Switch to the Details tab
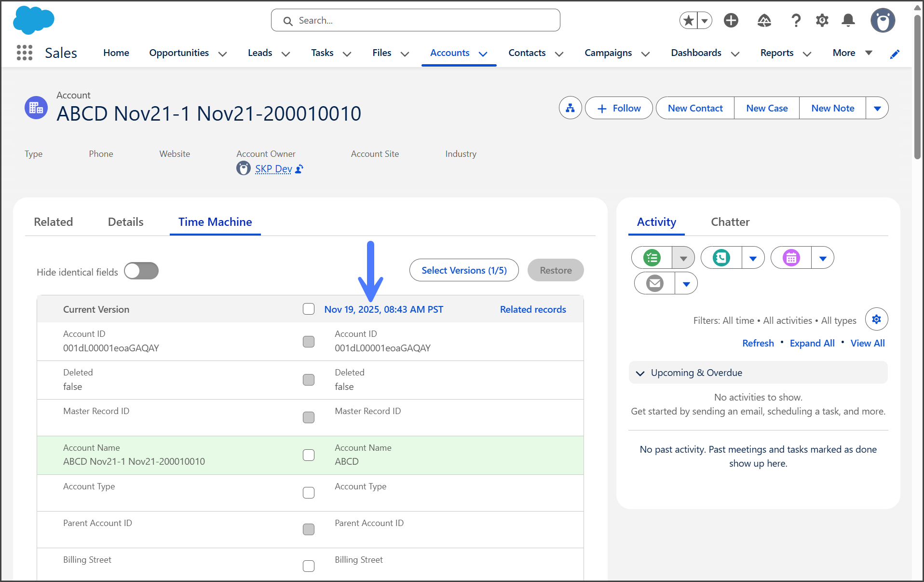The height and width of the screenshot is (582, 924). pyautogui.click(x=125, y=222)
